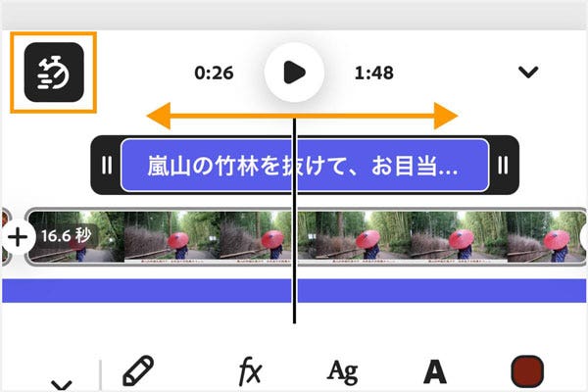Image resolution: width=588 pixels, height=392 pixels.
Task: Open the A text color tool
Action: 435,371
